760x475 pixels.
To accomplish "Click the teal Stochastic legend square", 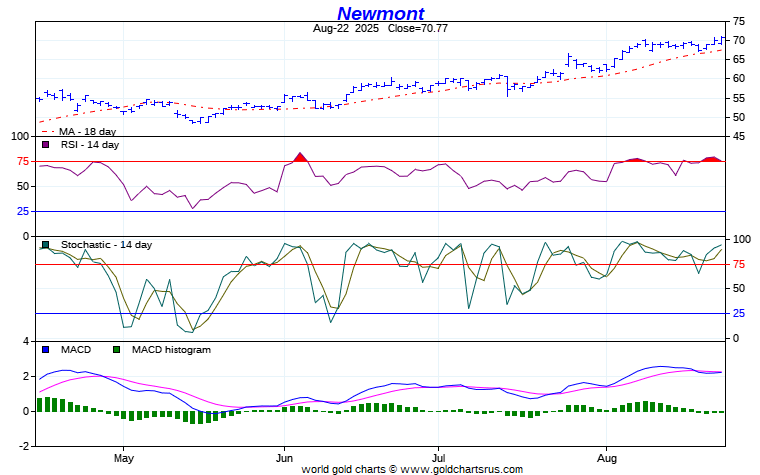I will pyautogui.click(x=45, y=245).
